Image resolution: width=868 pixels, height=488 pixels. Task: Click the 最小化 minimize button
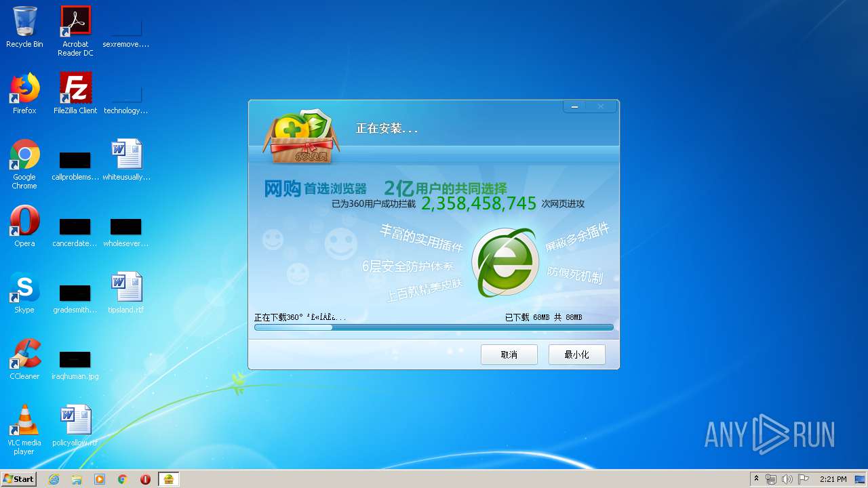click(x=577, y=354)
